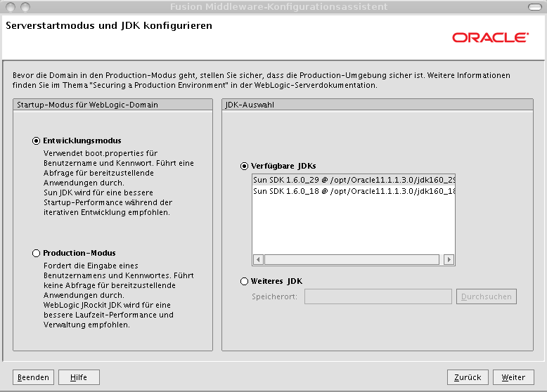Screen dimensions: 547x392
Task: Click the Beenden button
Action: click(x=34, y=377)
